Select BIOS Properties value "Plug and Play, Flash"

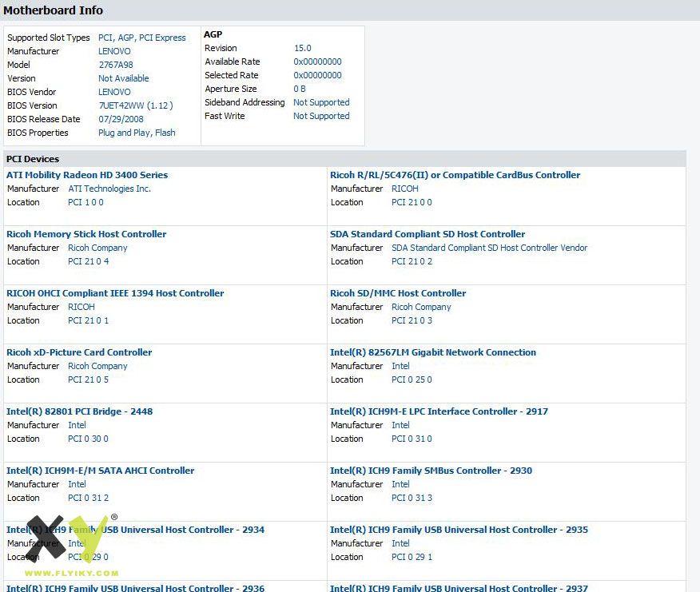tap(137, 133)
